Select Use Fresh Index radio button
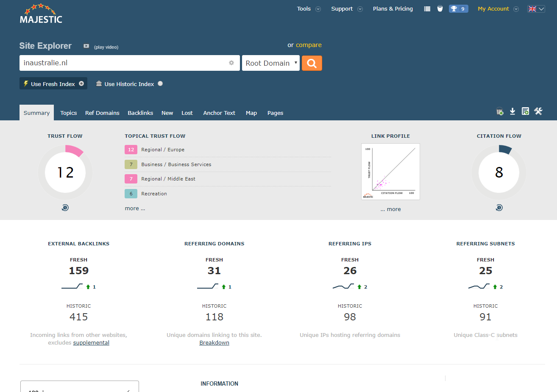557x392 pixels. click(x=81, y=83)
